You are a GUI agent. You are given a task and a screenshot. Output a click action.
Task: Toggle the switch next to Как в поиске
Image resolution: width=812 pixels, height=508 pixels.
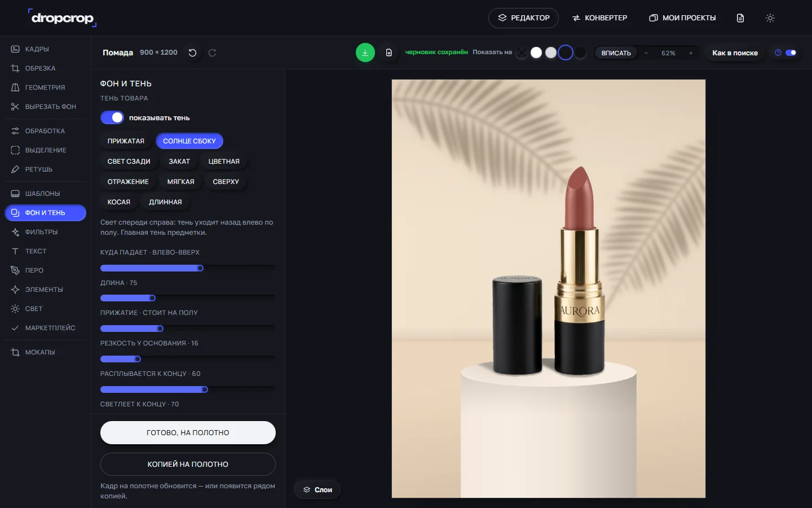click(791, 52)
